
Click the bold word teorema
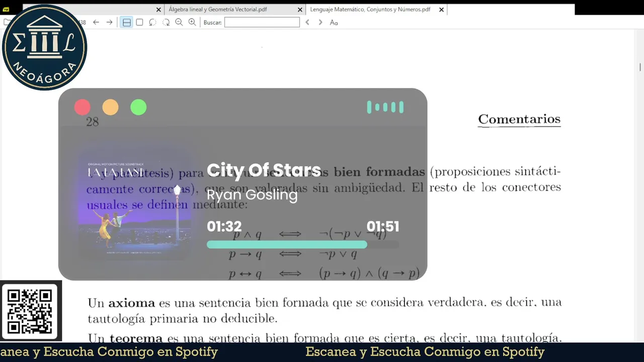pyautogui.click(x=136, y=338)
